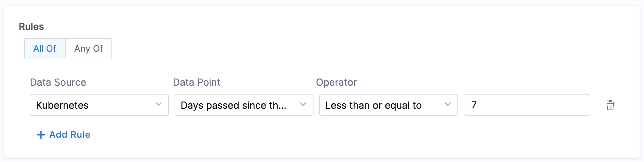
Task: Focus the value field containing 7
Action: [527, 105]
